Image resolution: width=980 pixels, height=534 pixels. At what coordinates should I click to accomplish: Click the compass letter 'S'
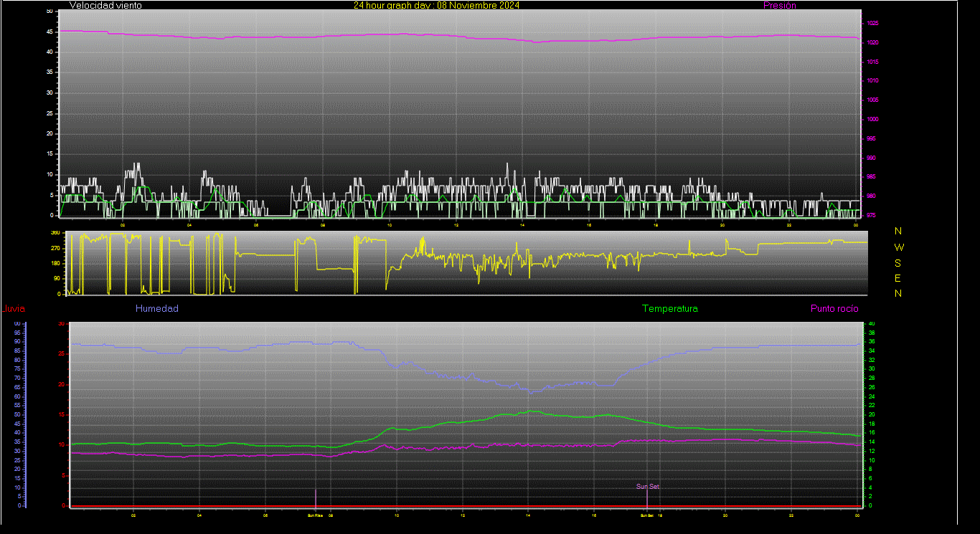pyautogui.click(x=898, y=262)
